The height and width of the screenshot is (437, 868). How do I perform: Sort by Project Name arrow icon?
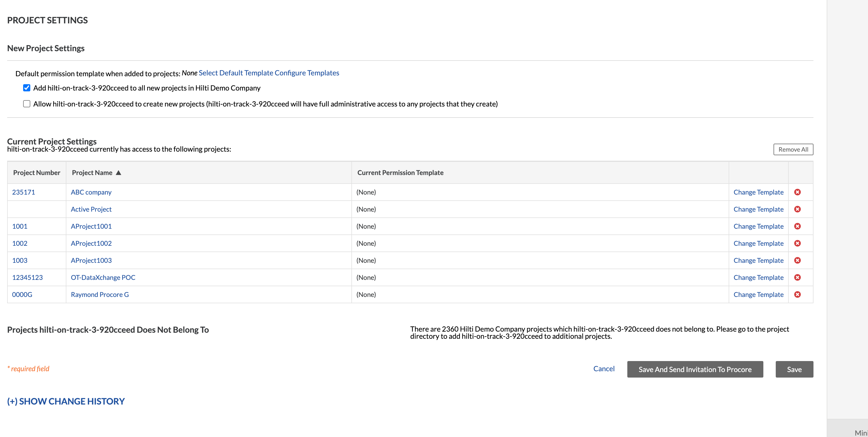tap(118, 173)
